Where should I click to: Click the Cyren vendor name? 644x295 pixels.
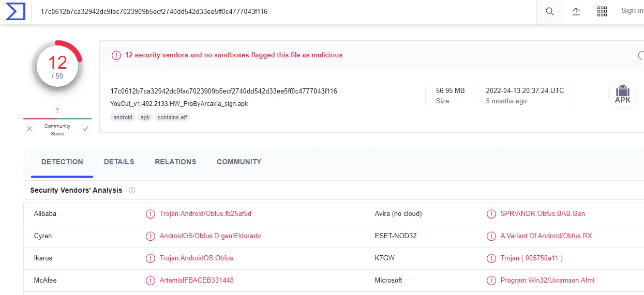pyautogui.click(x=43, y=236)
